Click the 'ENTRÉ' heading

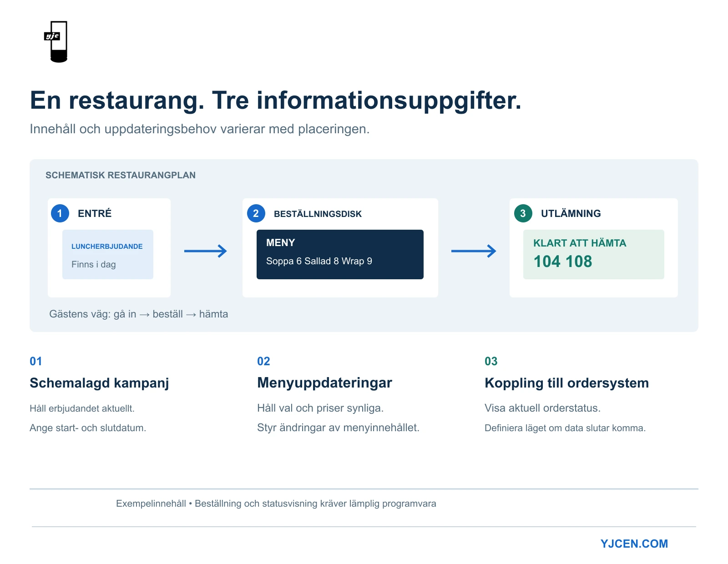[x=95, y=213]
